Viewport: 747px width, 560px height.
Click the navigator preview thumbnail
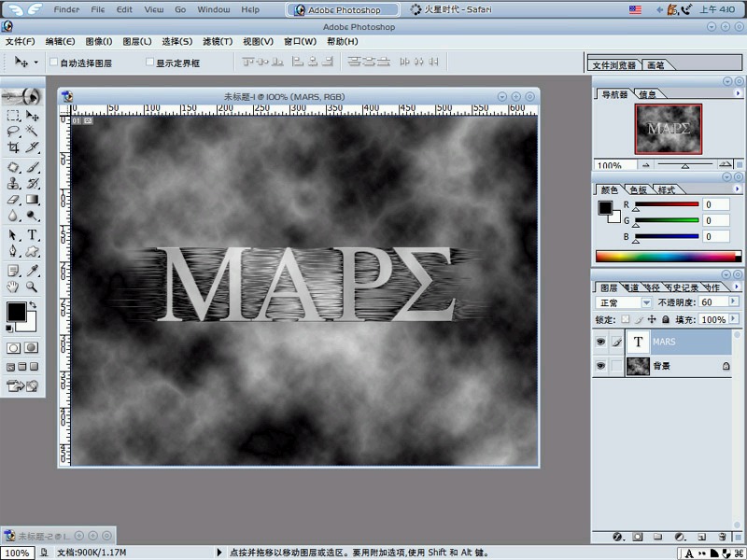tap(669, 127)
